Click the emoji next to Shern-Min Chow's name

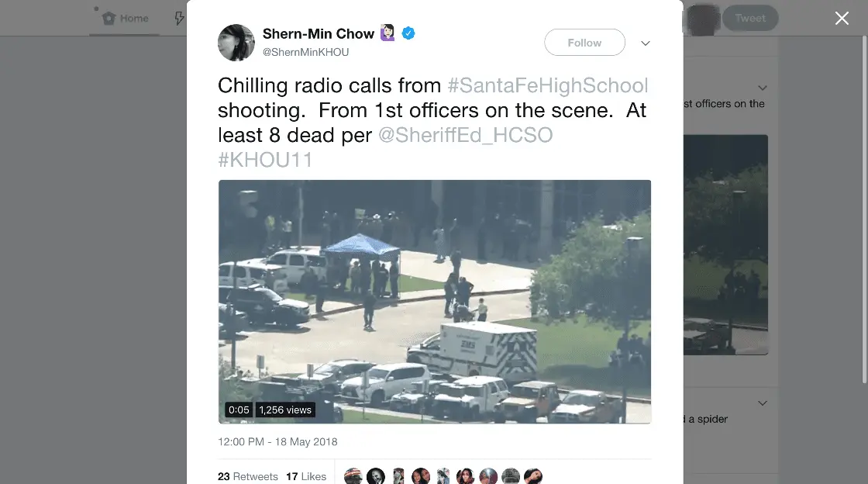tap(387, 33)
